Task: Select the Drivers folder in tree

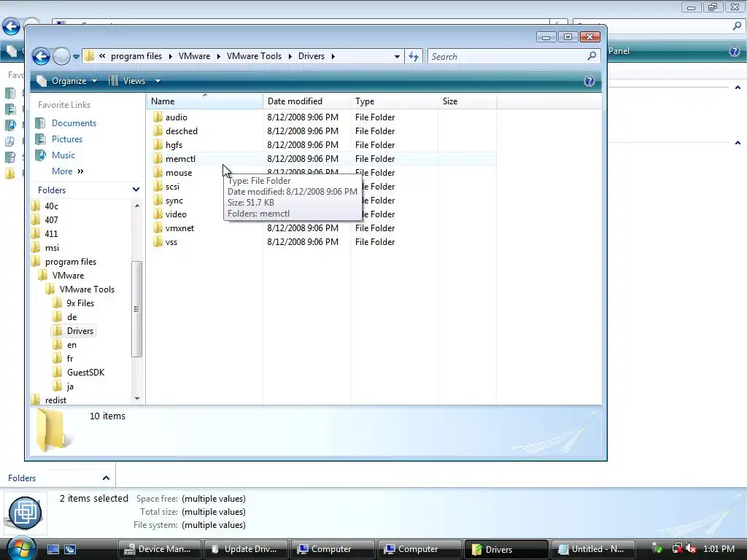Action: tap(80, 331)
